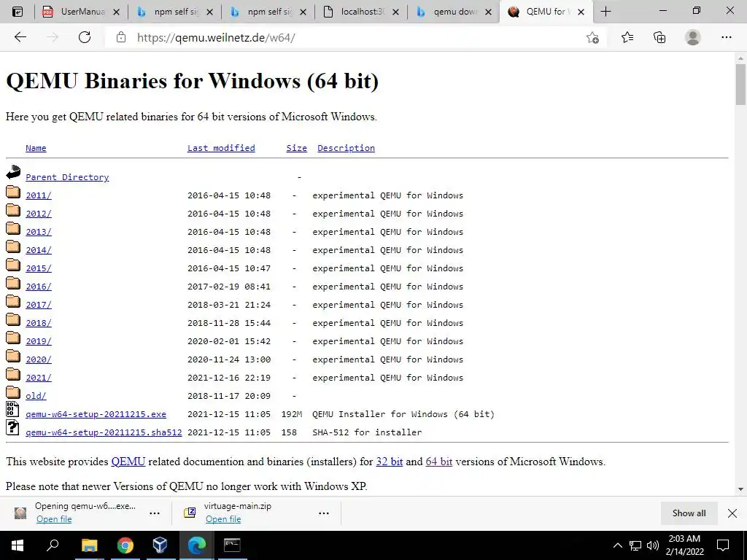Open the 2012/ folder link
Viewport: 747px width, 560px height.
pyautogui.click(x=39, y=214)
